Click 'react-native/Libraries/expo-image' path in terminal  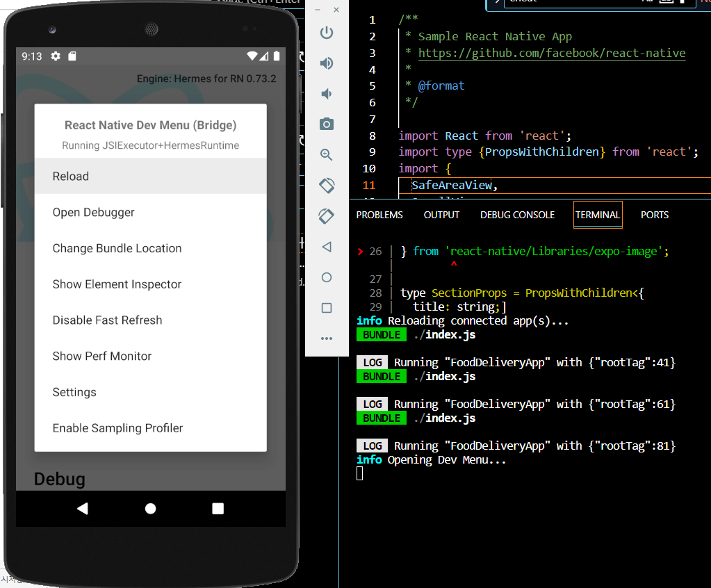[554, 251]
